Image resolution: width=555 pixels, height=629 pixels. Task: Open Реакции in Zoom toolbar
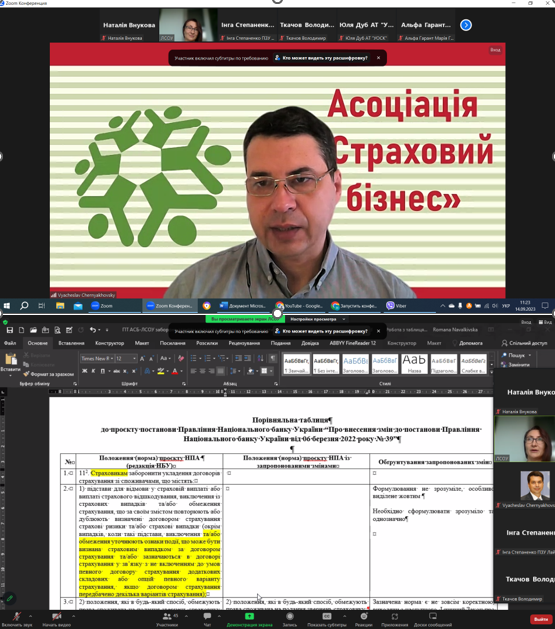(x=363, y=617)
